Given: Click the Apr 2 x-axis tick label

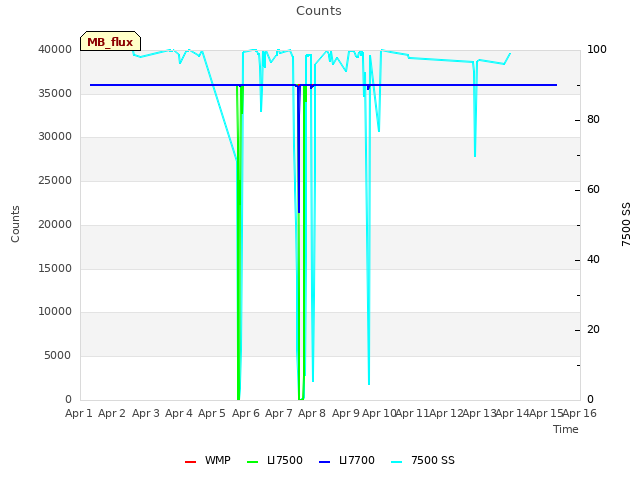Looking at the screenshot, I should tap(112, 413).
